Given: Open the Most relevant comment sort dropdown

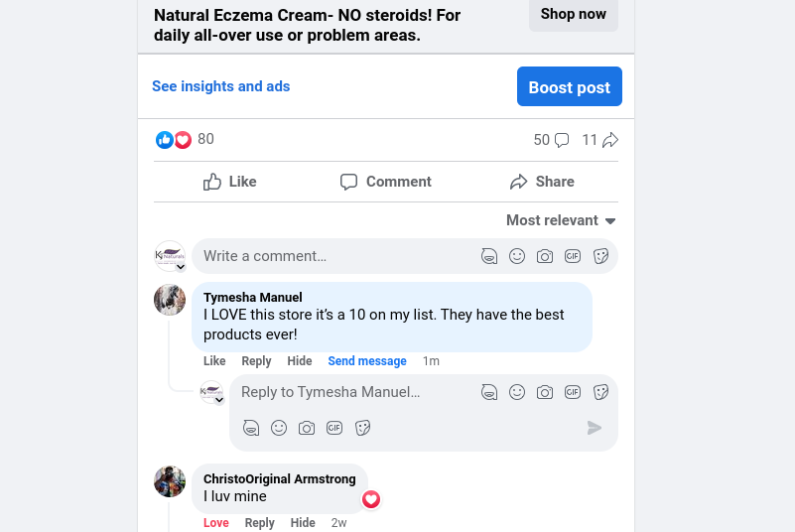Looking at the screenshot, I should [x=561, y=220].
